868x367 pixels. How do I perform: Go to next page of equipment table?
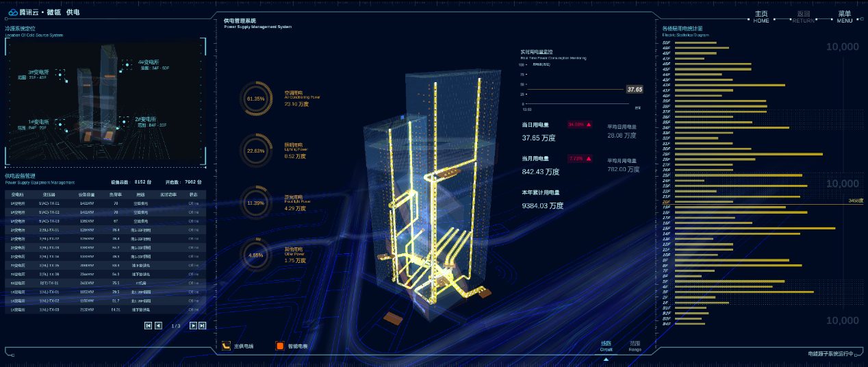click(193, 326)
